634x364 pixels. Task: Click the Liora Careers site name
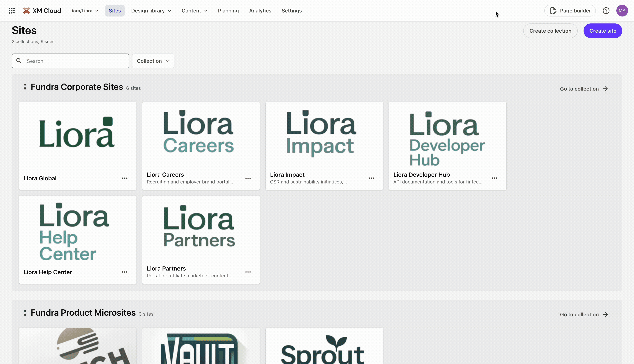click(165, 174)
